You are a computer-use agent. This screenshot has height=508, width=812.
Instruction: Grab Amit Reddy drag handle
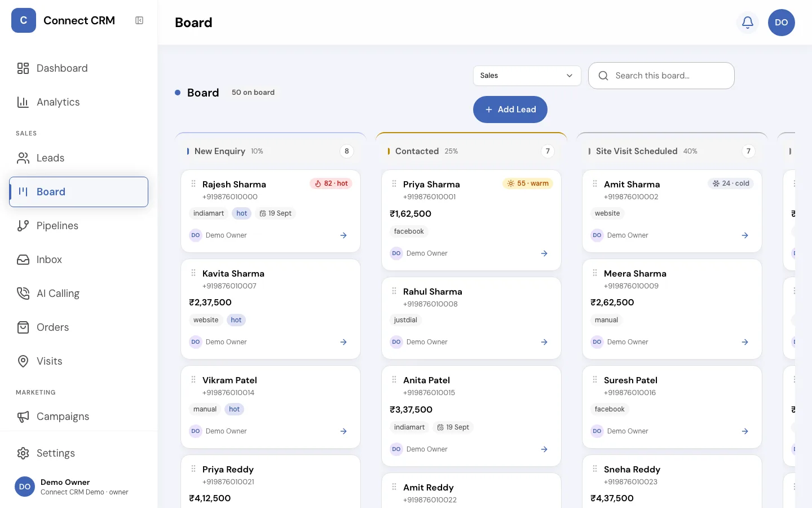pos(394,487)
